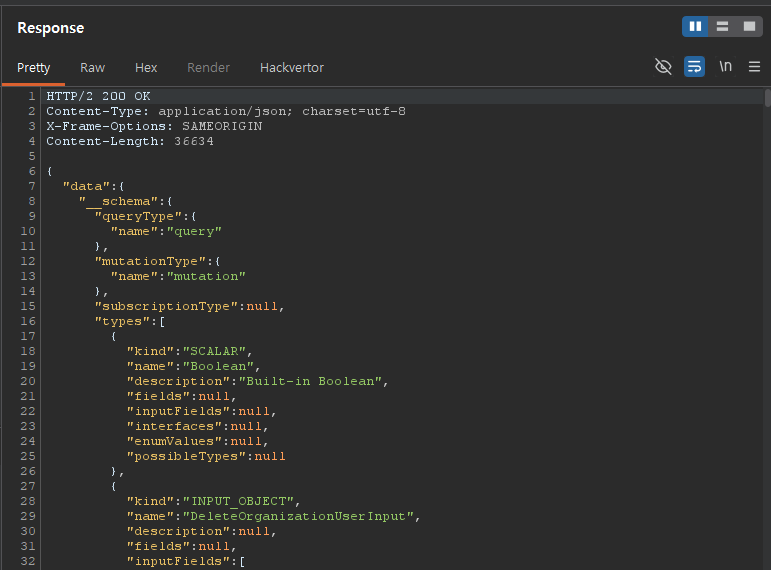This screenshot has width=771, height=570.
Task: Select the side-by-side layout icon
Action: tap(696, 27)
